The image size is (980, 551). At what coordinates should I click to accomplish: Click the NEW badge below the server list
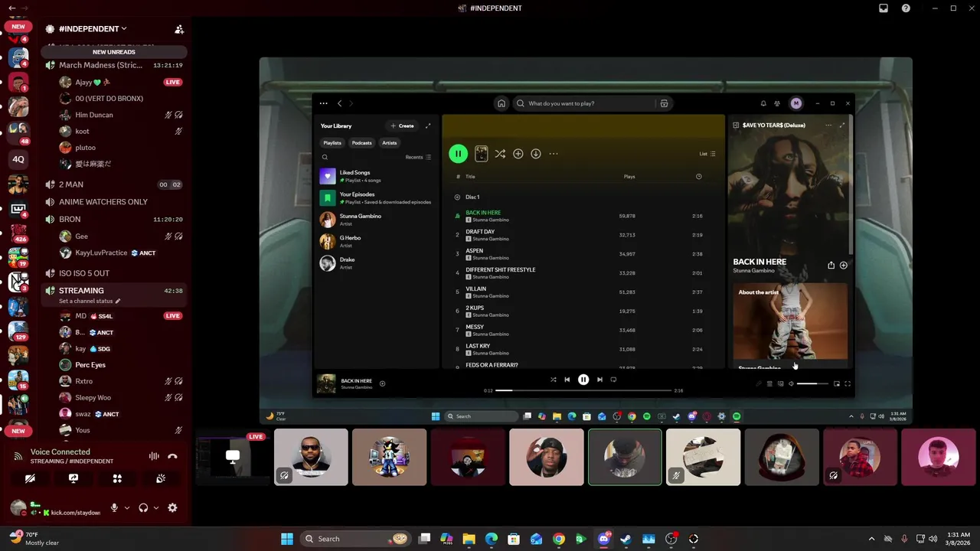point(18,431)
